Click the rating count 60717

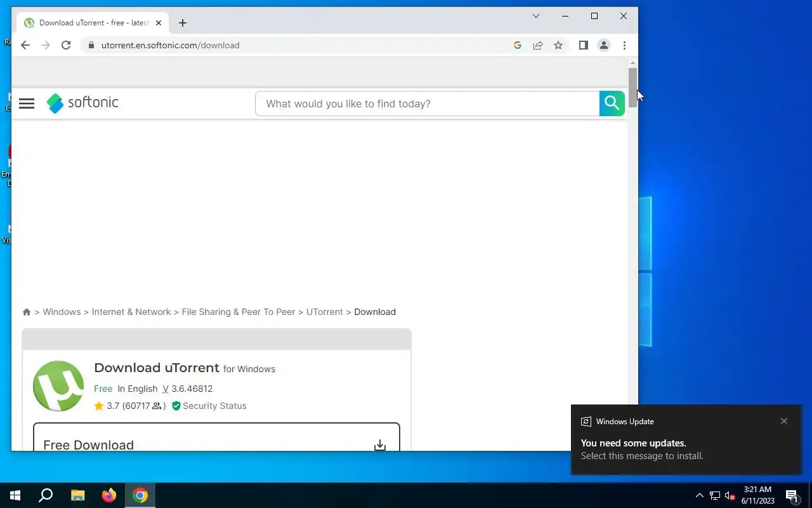pyautogui.click(x=144, y=406)
